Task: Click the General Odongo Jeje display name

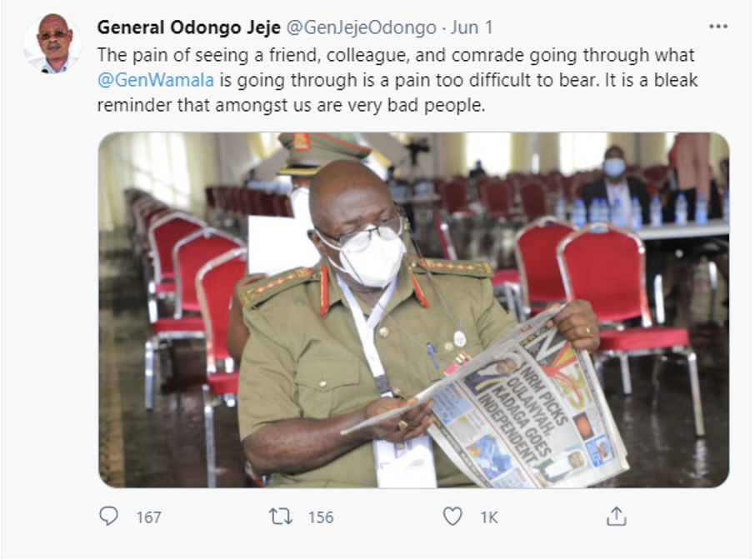Action: point(188,27)
